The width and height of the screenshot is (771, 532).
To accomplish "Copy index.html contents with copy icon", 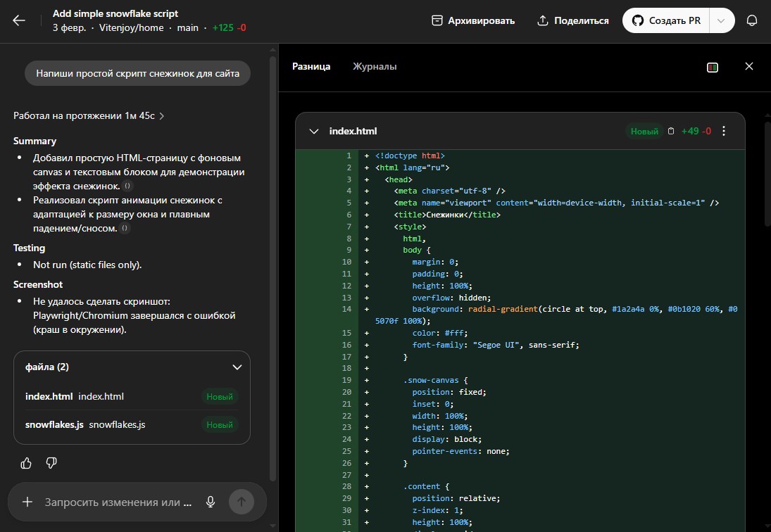I will pos(671,131).
